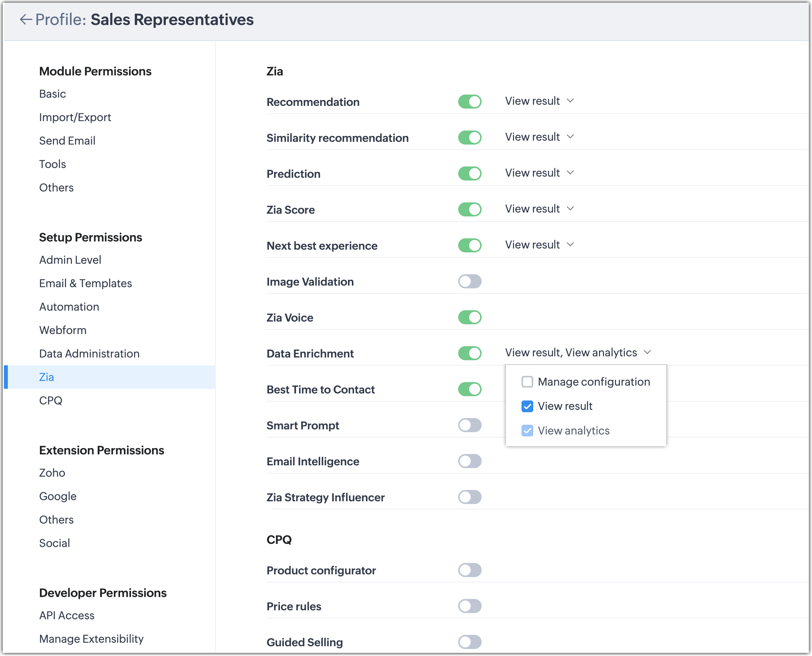The width and height of the screenshot is (812, 656).
Task: Open Next best experience dropdown
Action: (x=539, y=245)
